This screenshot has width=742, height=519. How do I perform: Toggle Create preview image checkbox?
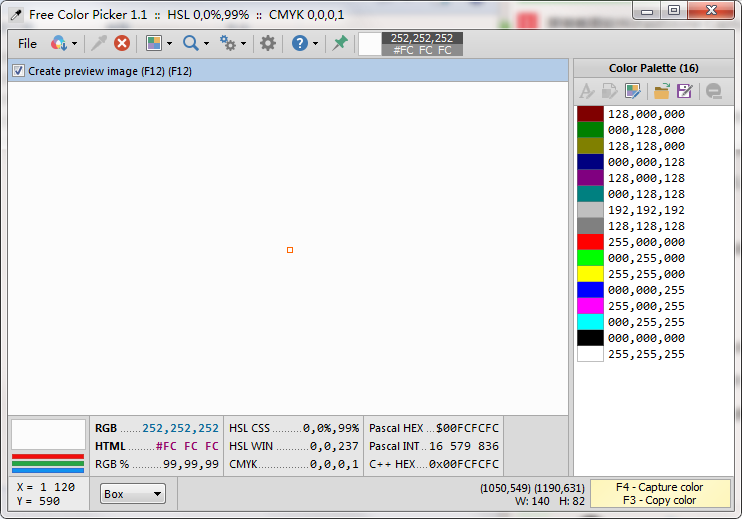point(18,71)
